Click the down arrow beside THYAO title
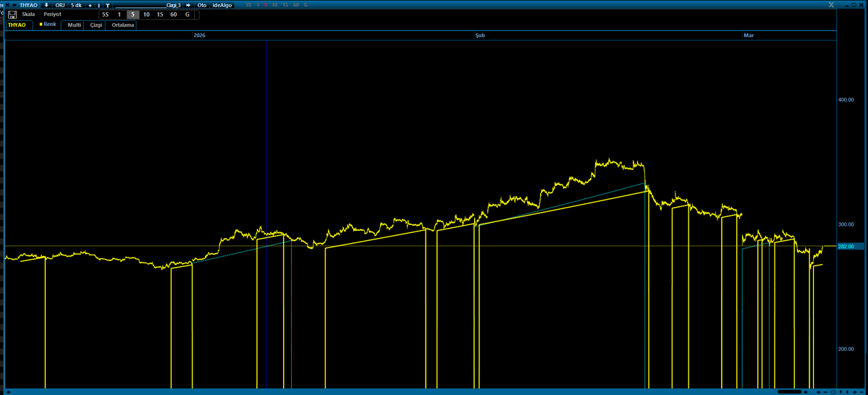 tap(46, 5)
